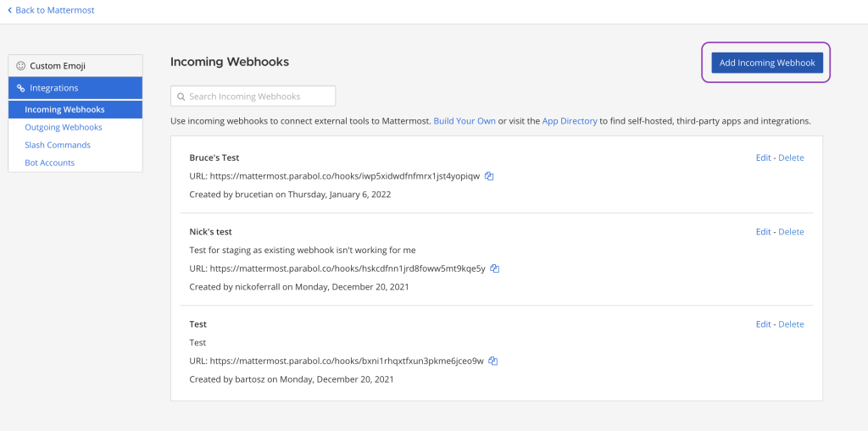Focus the Search Incoming Webhooks field
This screenshot has width=868, height=431.
pyautogui.click(x=253, y=97)
